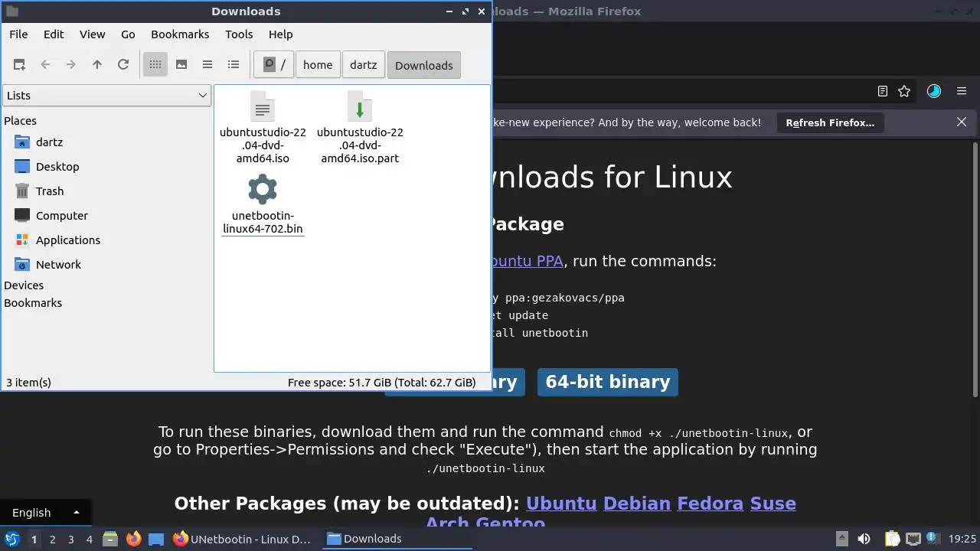Open a new tab in the file manager

click(x=19, y=65)
